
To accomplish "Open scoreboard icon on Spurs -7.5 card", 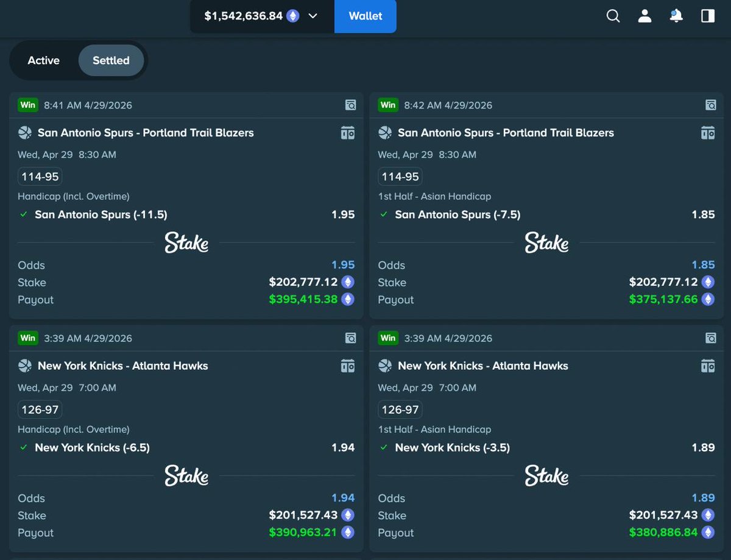I will [708, 133].
